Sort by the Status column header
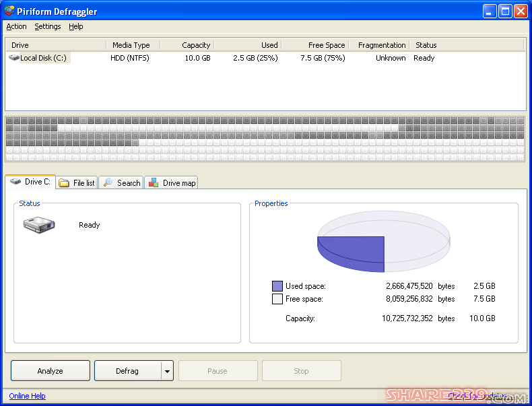 tap(467, 45)
